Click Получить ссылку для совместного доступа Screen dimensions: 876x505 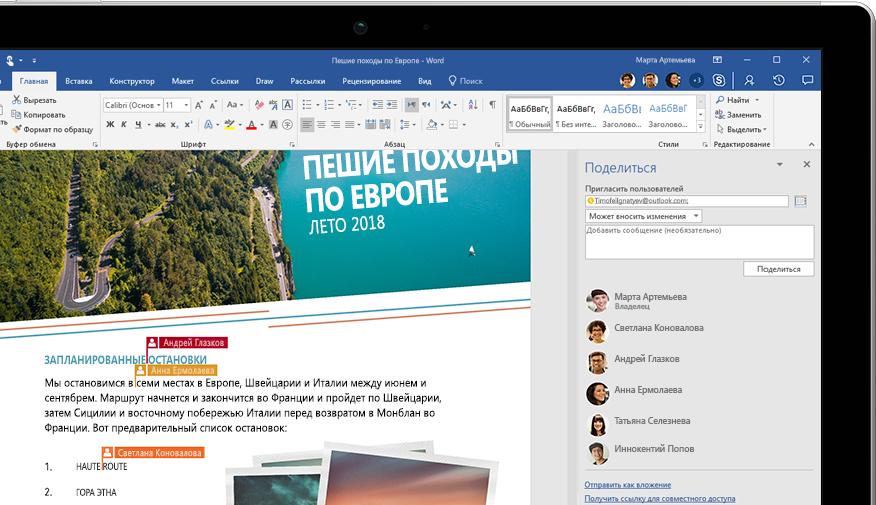[660, 498]
